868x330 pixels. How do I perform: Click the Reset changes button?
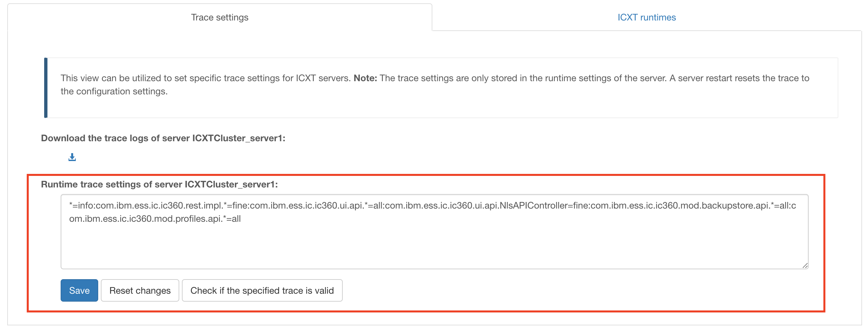[140, 290]
